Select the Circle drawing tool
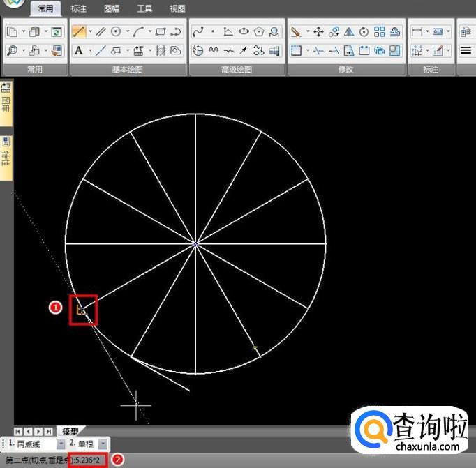Screen dimensions: 476x468 (x=116, y=32)
